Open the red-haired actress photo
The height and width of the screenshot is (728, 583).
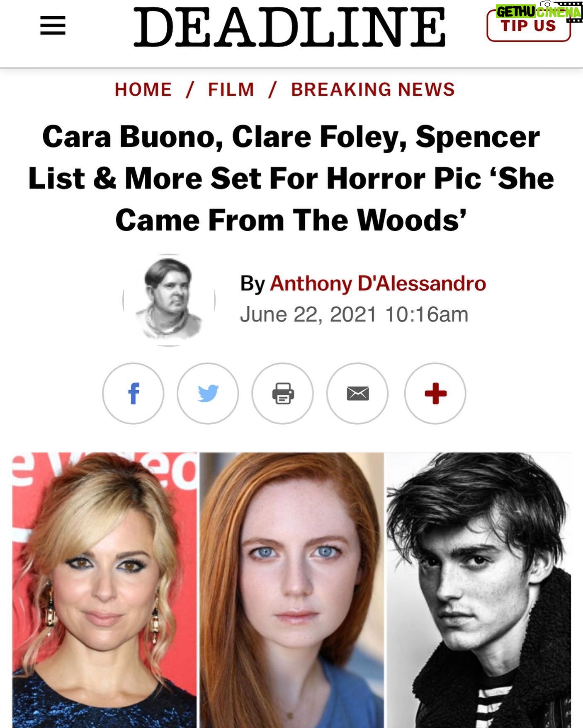(291, 590)
